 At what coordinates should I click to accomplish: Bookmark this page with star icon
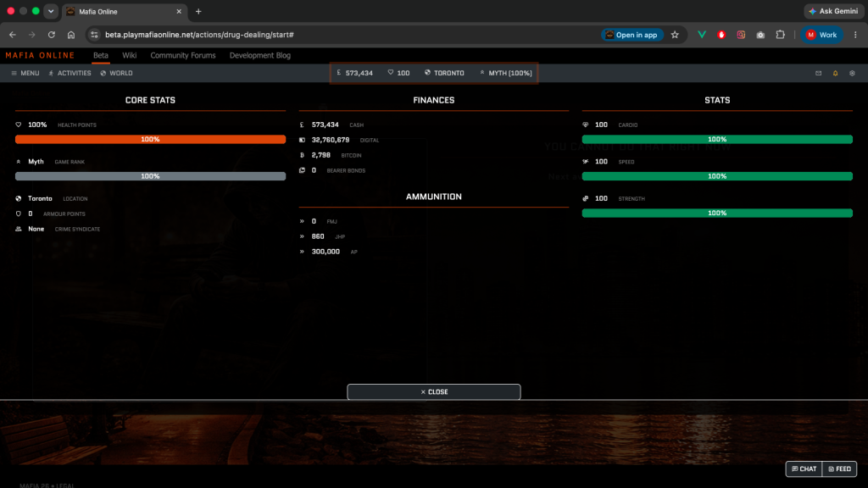(x=675, y=34)
